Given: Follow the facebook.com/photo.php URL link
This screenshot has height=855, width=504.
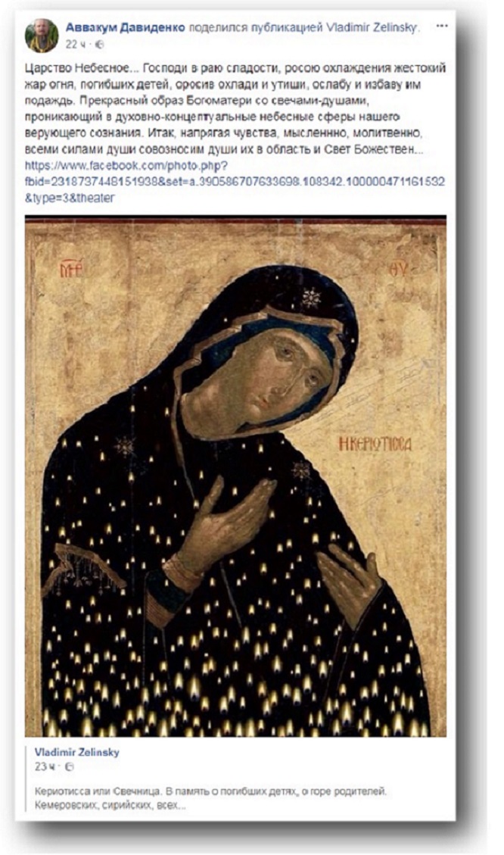Looking at the screenshot, I should coord(235,182).
